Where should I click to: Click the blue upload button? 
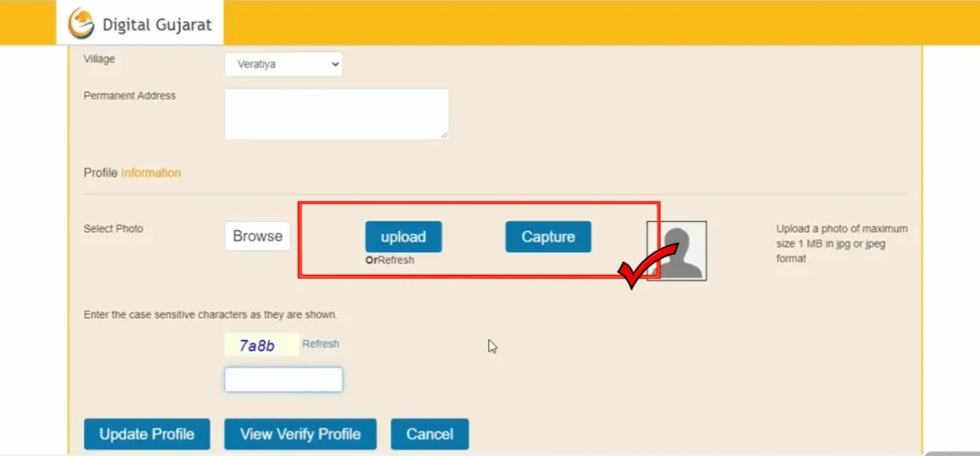pyautogui.click(x=403, y=237)
